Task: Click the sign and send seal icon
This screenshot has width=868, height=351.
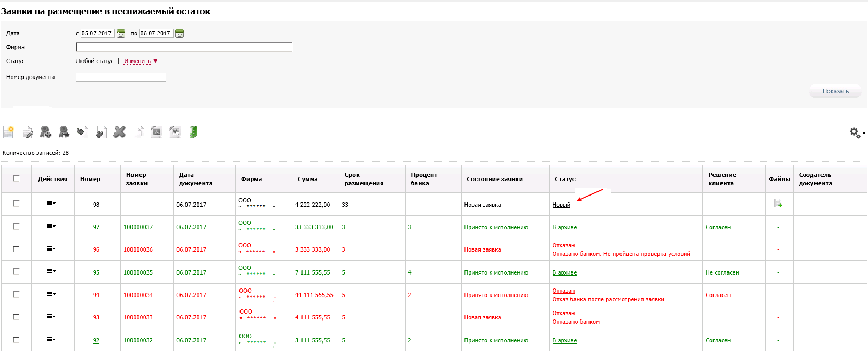Action: coord(64,131)
